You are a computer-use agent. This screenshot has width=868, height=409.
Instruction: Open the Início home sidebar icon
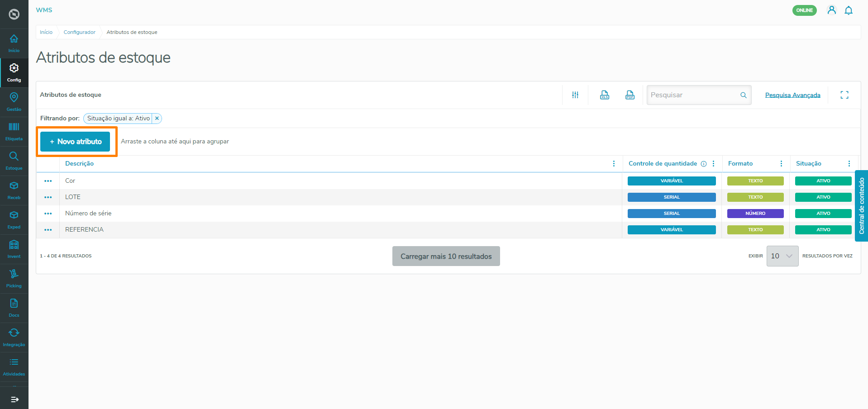(14, 43)
